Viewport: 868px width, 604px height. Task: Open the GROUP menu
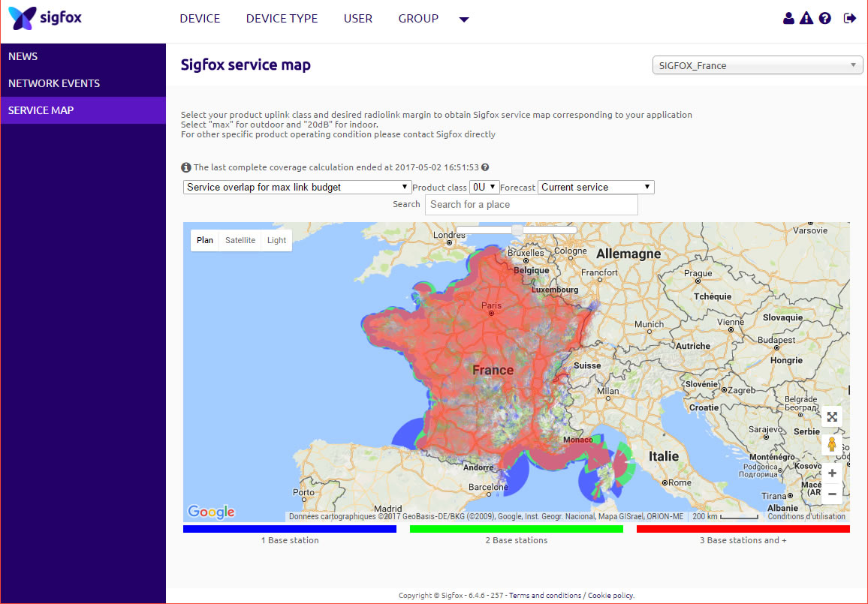[418, 19]
